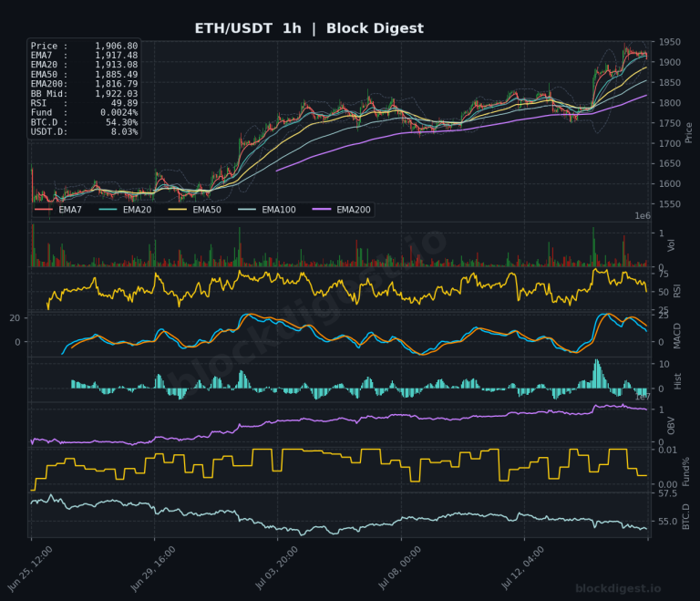
Task: Click the EMA100 label in the legend
Action: coord(279,210)
